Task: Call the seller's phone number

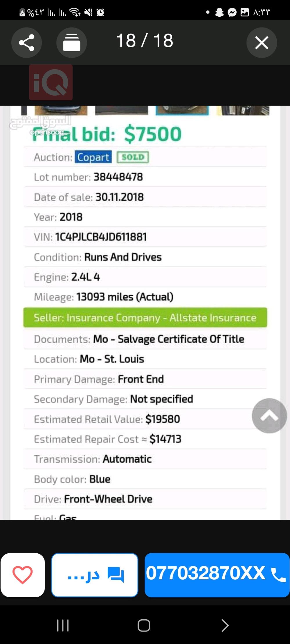Action: point(217,575)
